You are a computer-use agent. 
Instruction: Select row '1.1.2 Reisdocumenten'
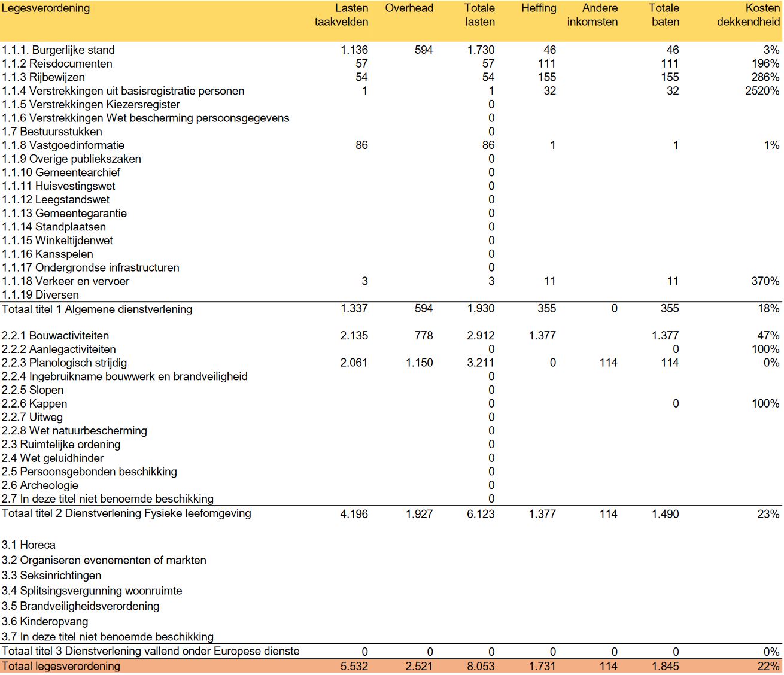(x=391, y=64)
